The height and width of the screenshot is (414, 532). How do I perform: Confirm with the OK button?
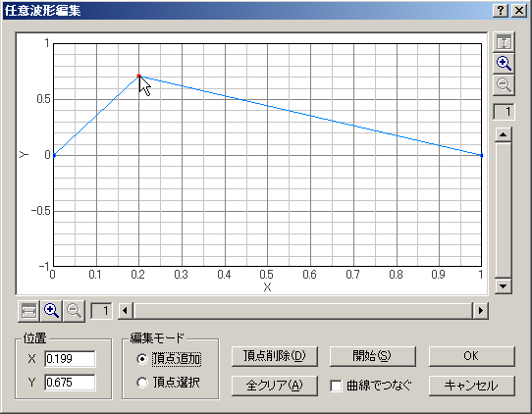471,356
